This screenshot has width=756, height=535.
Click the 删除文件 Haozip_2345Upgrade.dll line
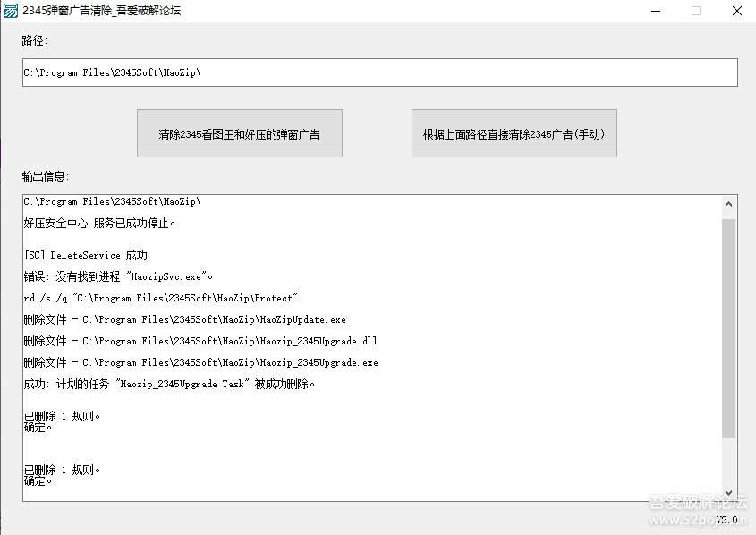[200, 341]
